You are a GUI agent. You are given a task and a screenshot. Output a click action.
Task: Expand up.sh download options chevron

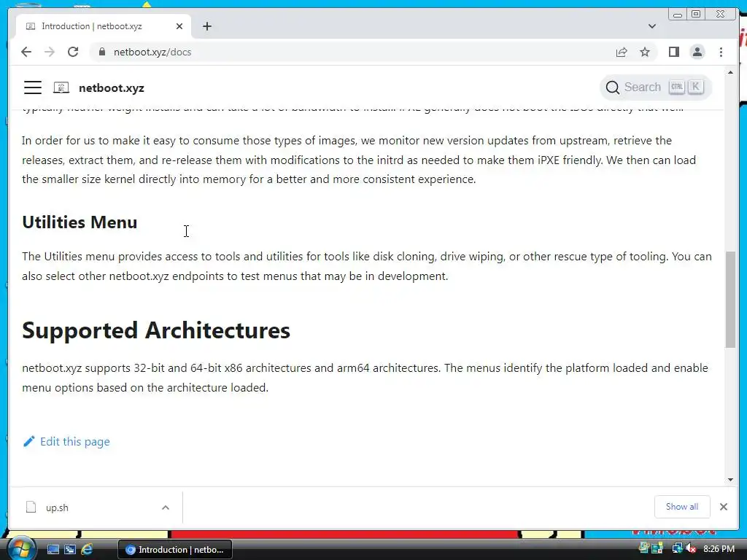click(x=166, y=507)
